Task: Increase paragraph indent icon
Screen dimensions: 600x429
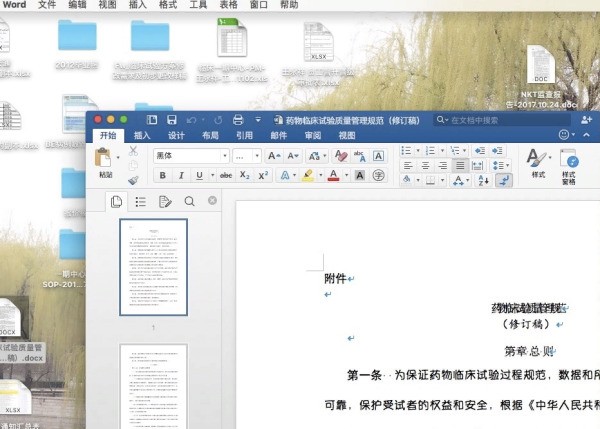Action: tap(497, 151)
